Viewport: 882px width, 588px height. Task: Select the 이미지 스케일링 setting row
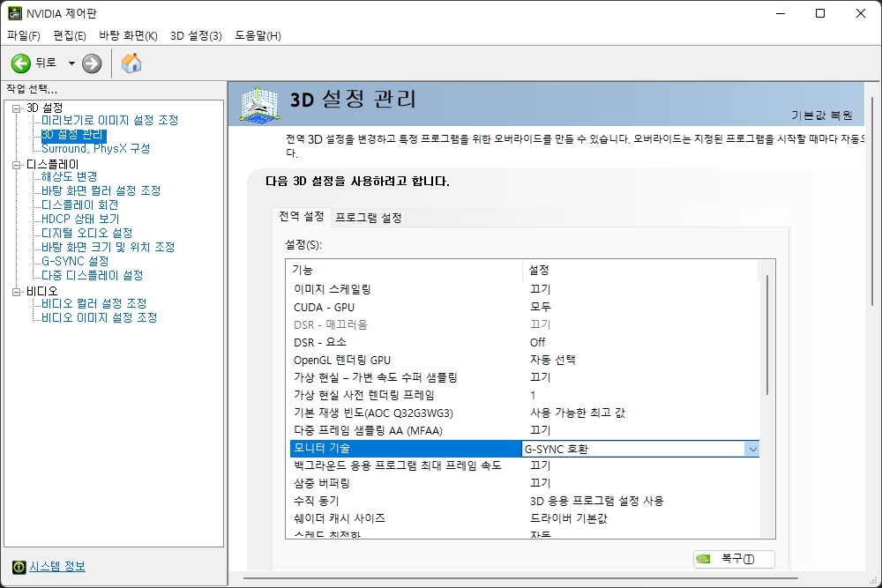[524, 289]
